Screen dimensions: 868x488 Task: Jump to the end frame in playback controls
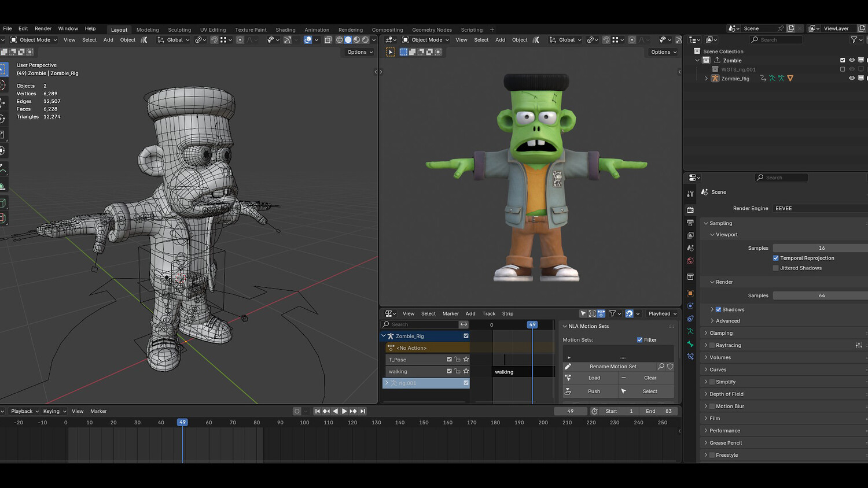coord(363,411)
